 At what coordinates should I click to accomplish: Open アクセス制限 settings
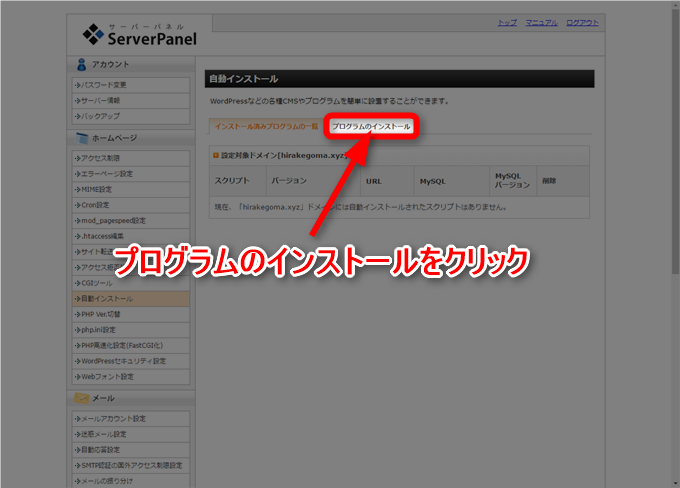pyautogui.click(x=131, y=158)
